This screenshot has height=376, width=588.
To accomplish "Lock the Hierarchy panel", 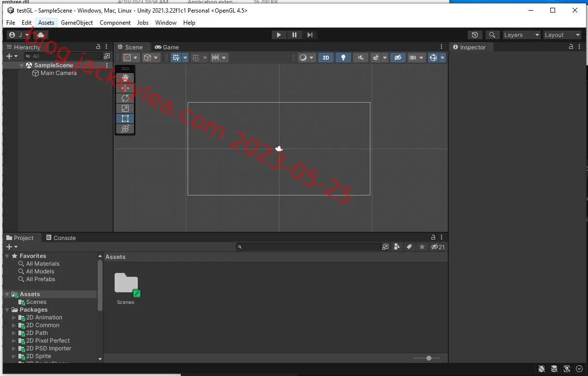I will 99,47.
